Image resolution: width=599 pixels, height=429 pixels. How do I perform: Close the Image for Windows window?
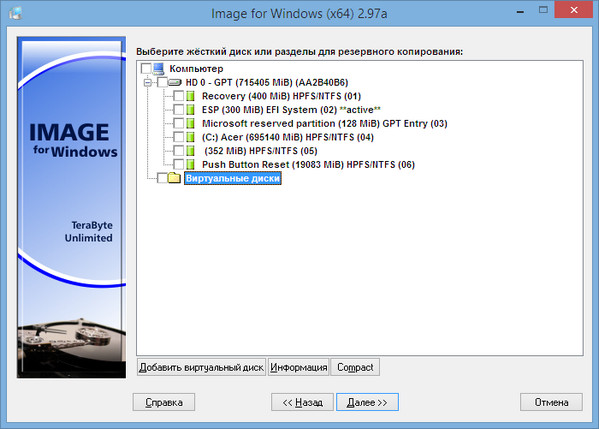[574, 10]
